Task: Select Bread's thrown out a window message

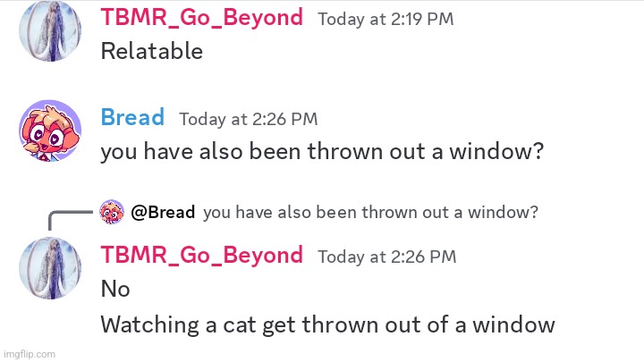Action: coord(322,151)
